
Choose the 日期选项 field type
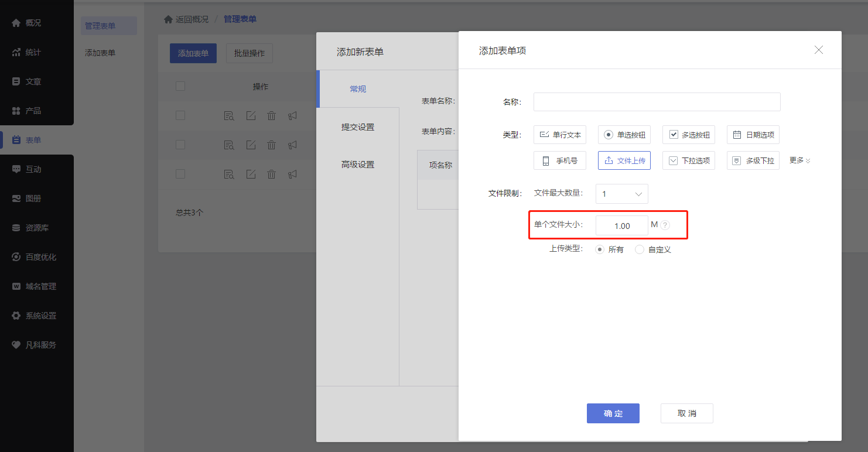pos(753,135)
